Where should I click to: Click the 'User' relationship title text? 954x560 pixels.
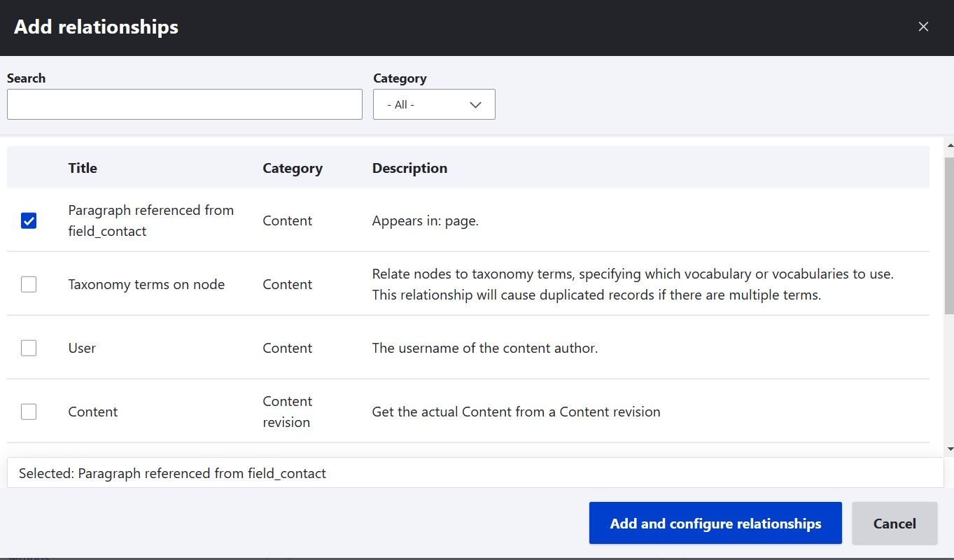click(x=81, y=347)
